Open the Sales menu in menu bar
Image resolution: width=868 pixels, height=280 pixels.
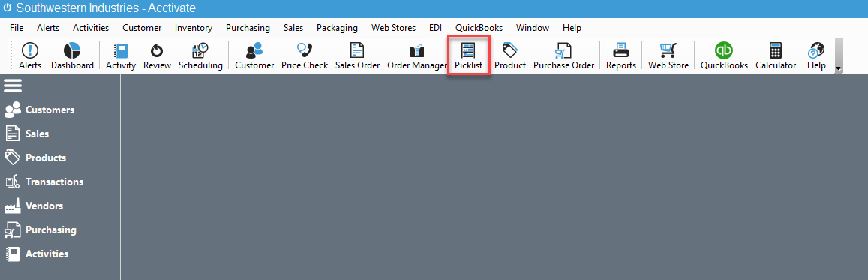click(x=293, y=28)
